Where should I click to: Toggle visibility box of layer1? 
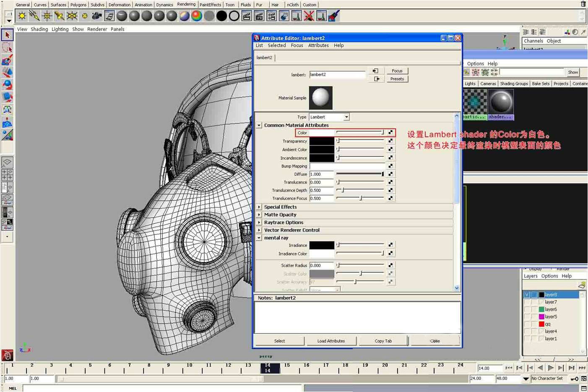pos(527,339)
